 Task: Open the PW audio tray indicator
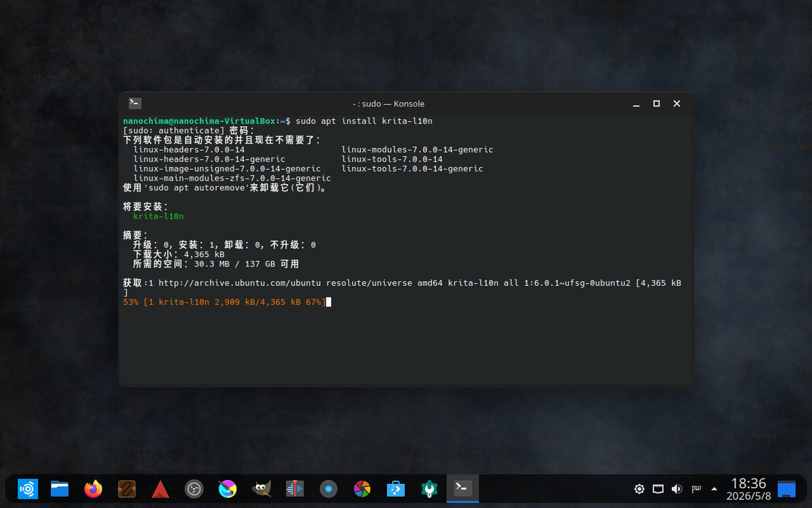696,488
